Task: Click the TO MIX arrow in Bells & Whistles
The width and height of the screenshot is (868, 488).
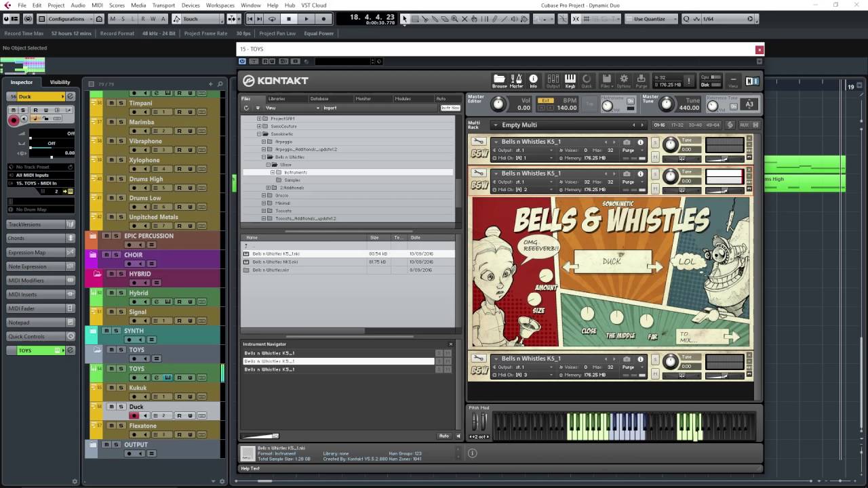Action: click(732, 335)
